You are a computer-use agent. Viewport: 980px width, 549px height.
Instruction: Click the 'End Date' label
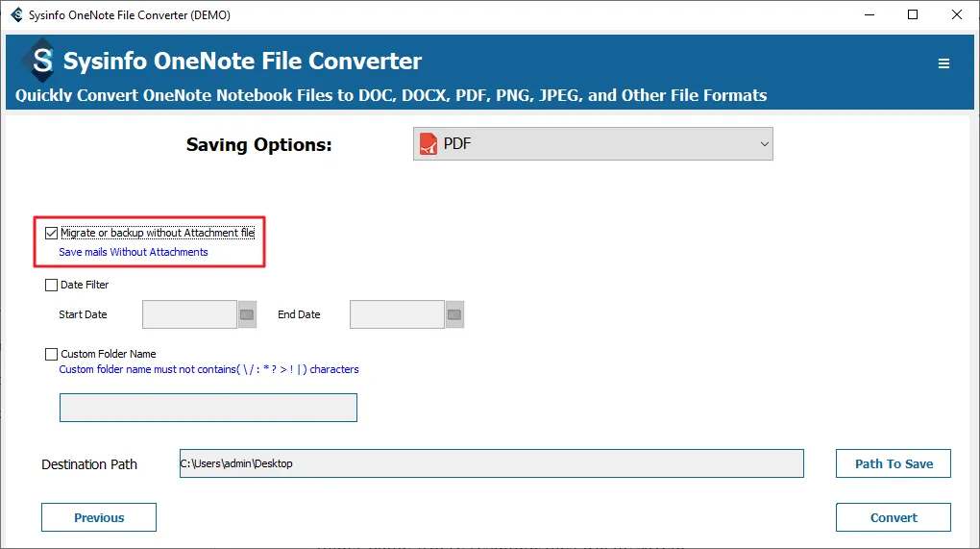(299, 314)
